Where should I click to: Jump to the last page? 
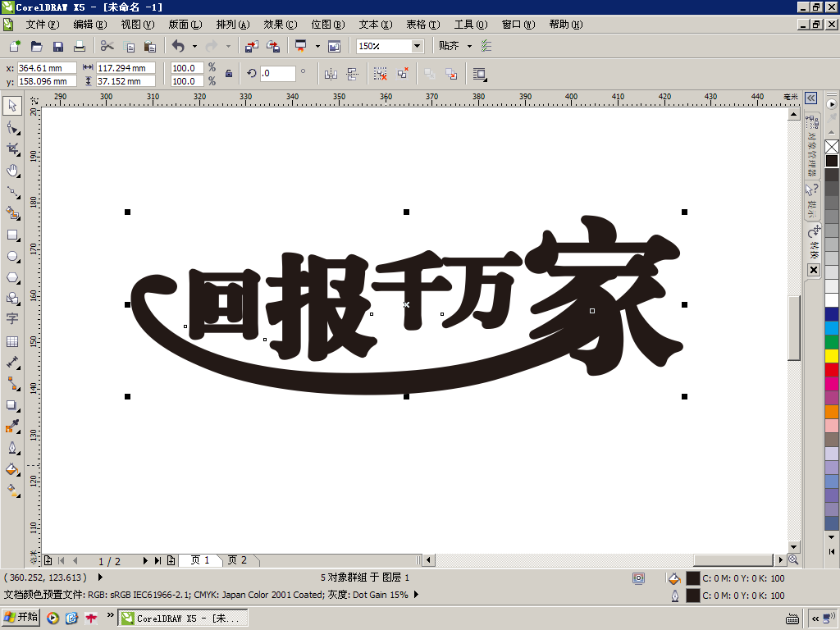point(157,560)
